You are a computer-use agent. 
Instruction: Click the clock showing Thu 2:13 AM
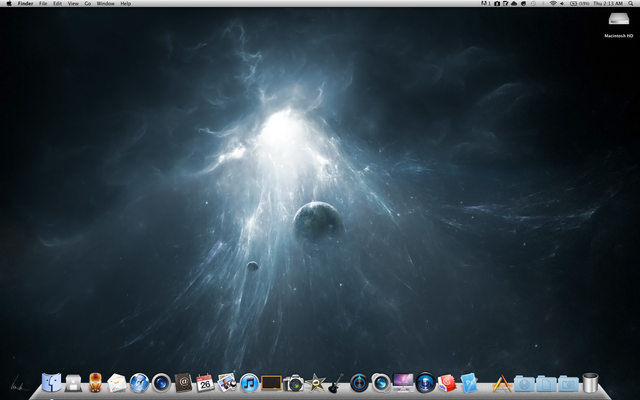tap(608, 4)
